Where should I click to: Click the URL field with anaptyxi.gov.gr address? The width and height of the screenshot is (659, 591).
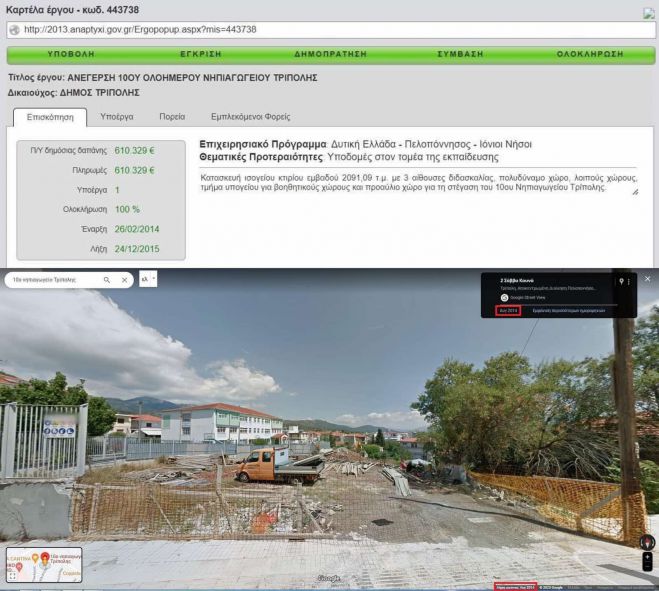(331, 30)
